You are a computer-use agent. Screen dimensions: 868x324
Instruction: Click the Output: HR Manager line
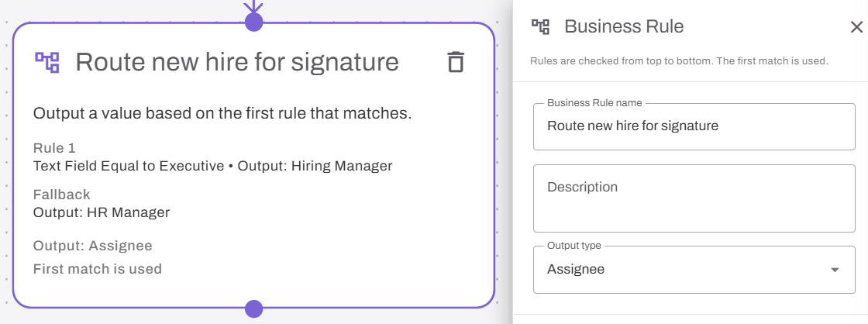tap(102, 212)
